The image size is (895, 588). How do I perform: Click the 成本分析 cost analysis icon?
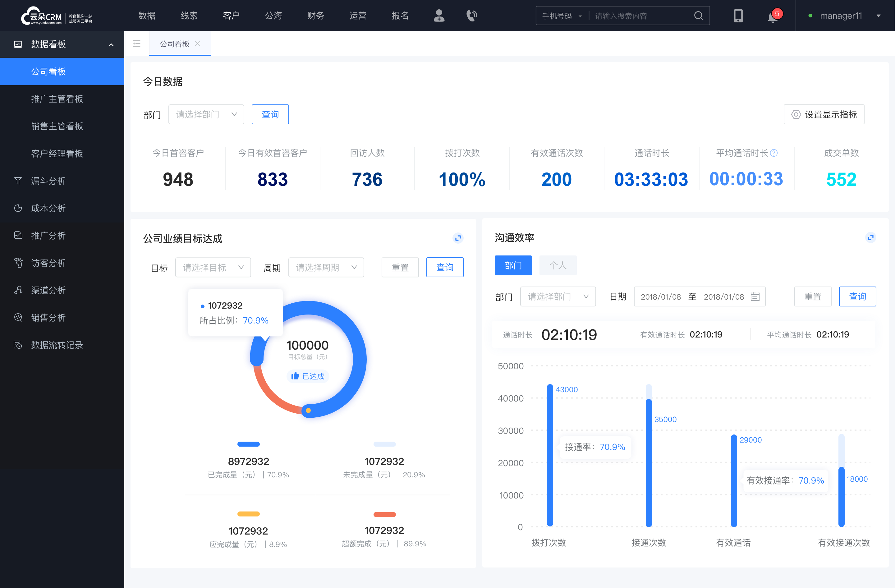point(18,208)
